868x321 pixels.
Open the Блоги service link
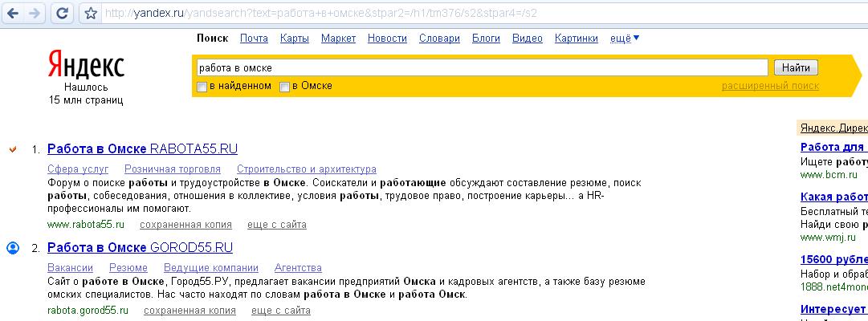tap(486, 39)
